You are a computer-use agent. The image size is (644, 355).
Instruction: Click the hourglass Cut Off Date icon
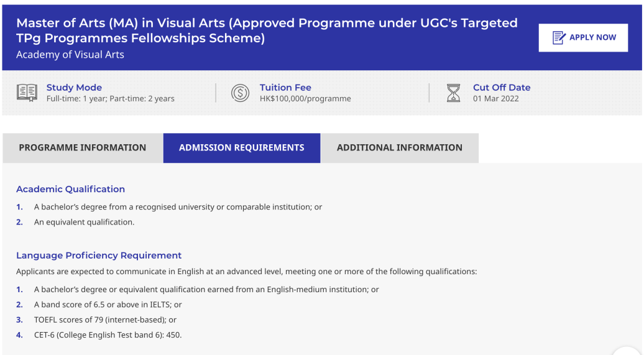pos(453,93)
